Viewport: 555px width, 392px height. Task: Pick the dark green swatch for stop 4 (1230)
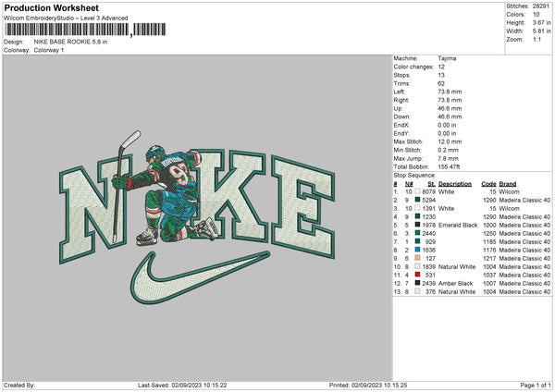(418, 216)
